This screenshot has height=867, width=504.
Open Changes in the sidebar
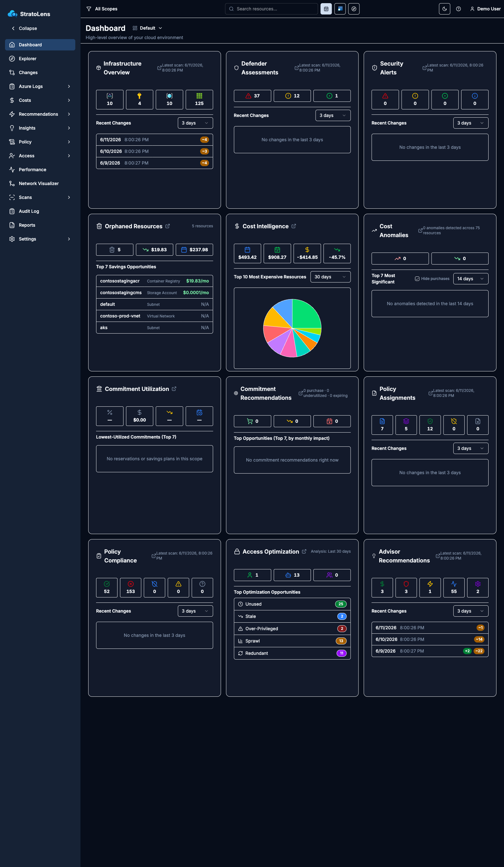pyautogui.click(x=40, y=73)
